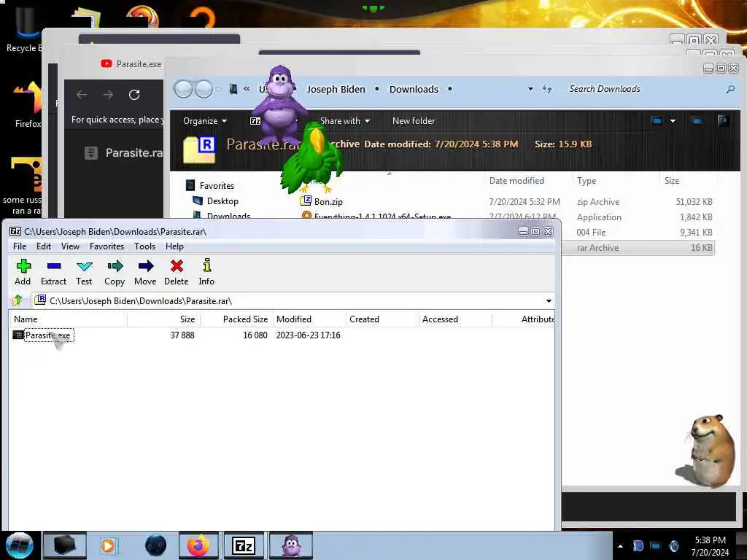Open the black folder app on taskbar

click(65, 545)
